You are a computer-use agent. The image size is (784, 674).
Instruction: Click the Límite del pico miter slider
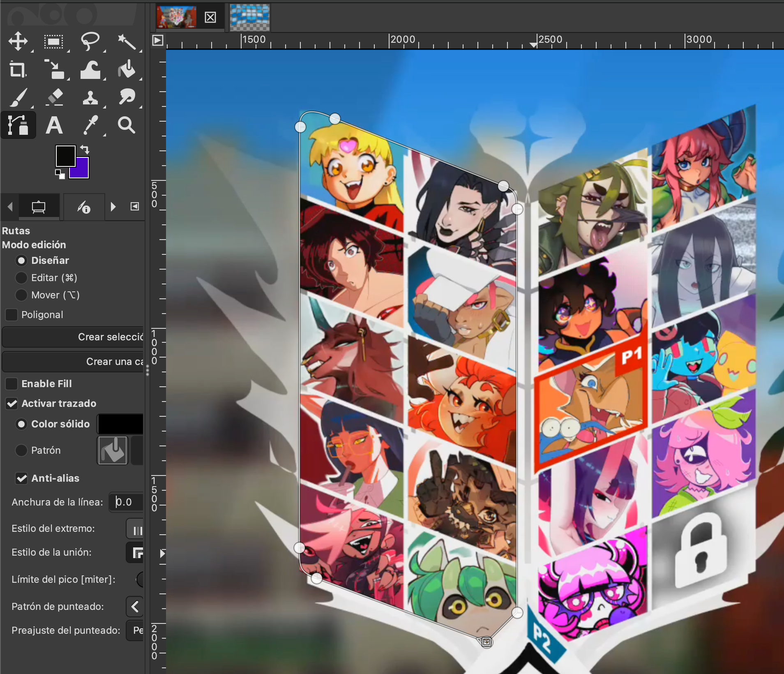click(x=140, y=579)
